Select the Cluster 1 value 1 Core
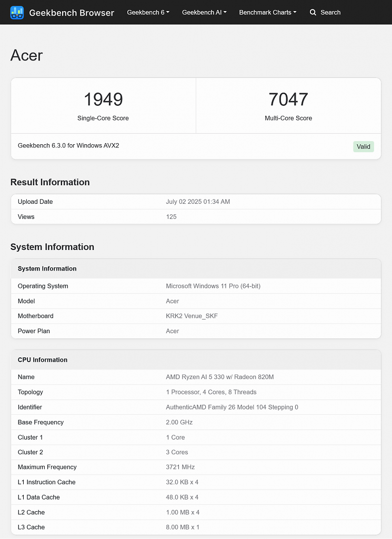 tap(175, 437)
